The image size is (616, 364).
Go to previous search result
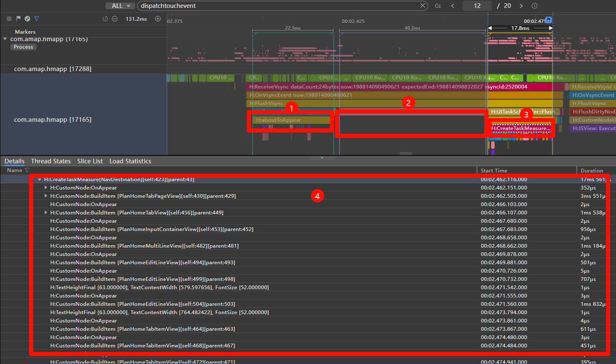(453, 6)
